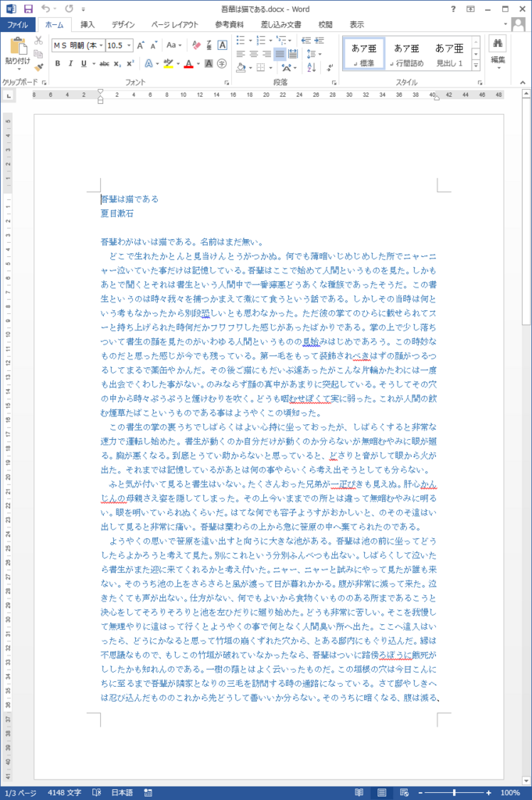This screenshot has height=800, width=532.
Task: Click the Paste clipboard icon
Action: [x=19, y=46]
